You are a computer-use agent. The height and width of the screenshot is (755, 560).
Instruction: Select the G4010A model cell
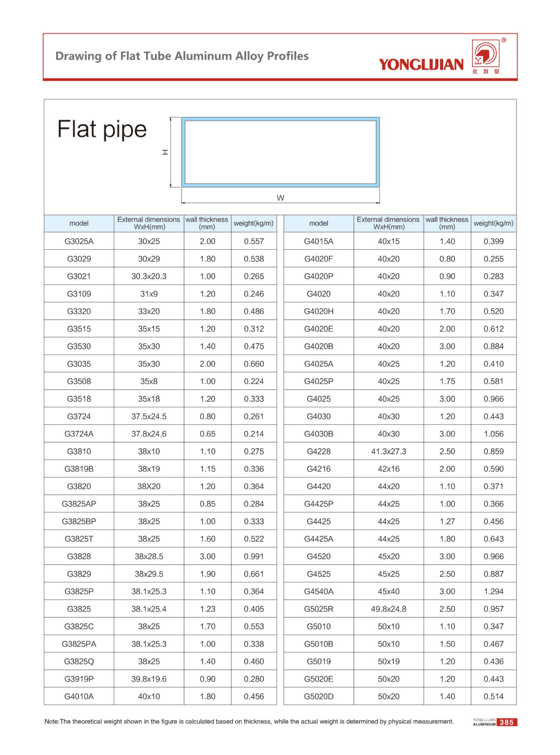[79, 697]
